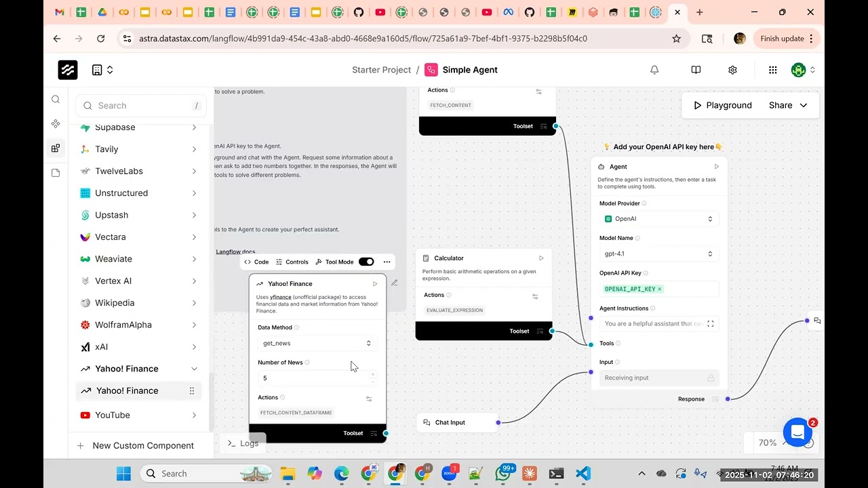Run the Agent component
The width and height of the screenshot is (868, 488).
coord(717,167)
